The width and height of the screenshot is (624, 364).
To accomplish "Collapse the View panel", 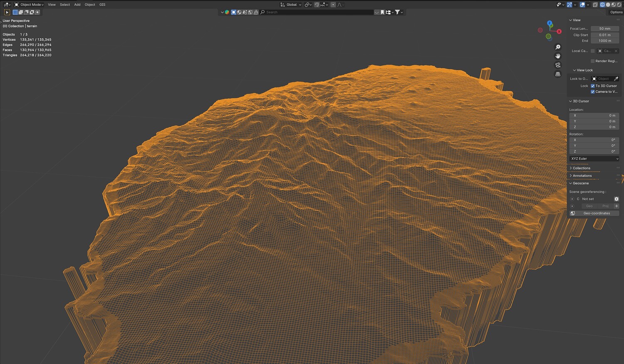I will (577, 20).
